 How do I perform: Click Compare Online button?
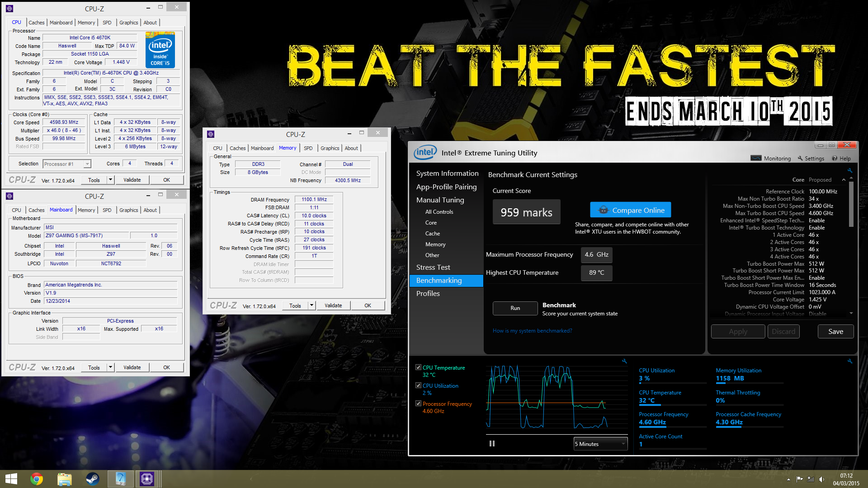click(630, 210)
